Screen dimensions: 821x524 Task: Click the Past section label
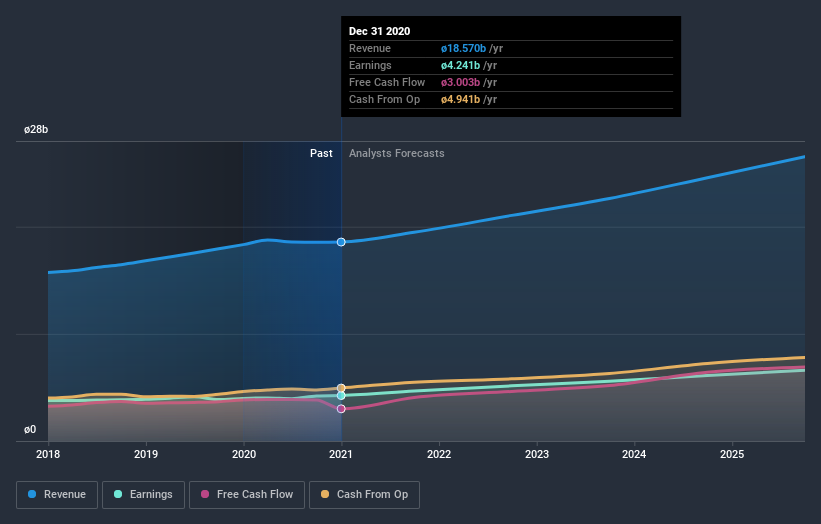[x=321, y=153]
